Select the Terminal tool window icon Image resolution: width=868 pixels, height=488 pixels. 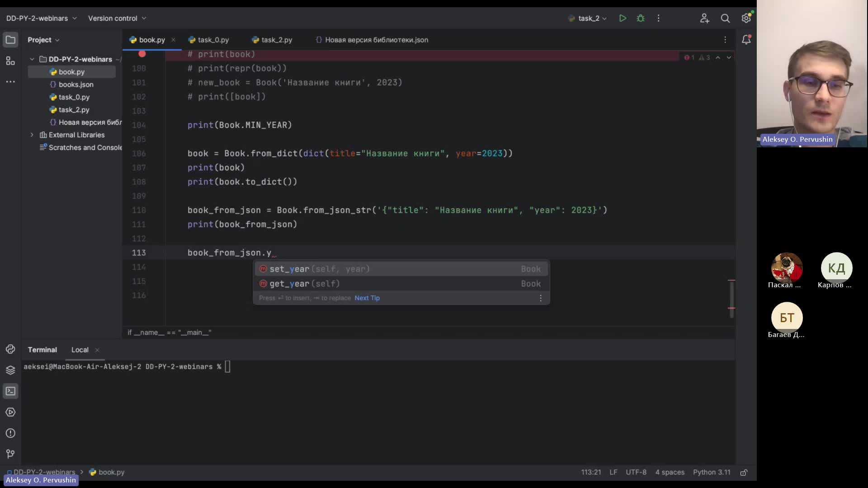coord(10,391)
